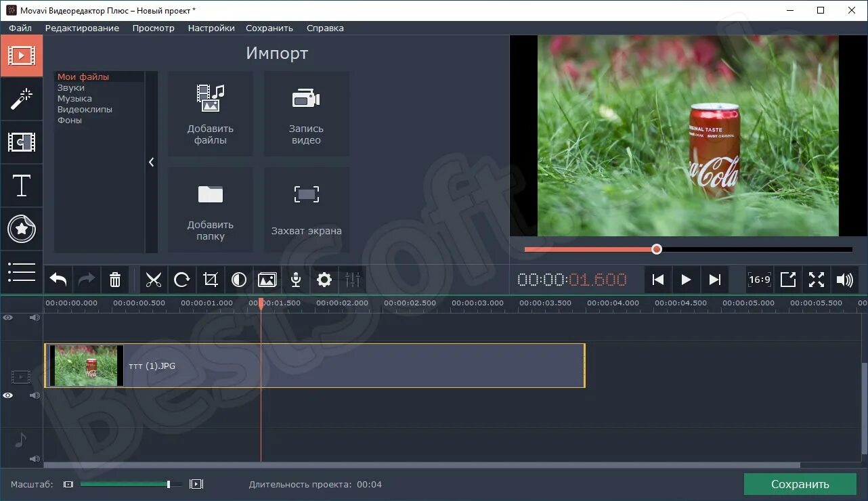Toggle title track visibility eye
Image resolution: width=868 pixels, height=501 pixels.
[7, 318]
